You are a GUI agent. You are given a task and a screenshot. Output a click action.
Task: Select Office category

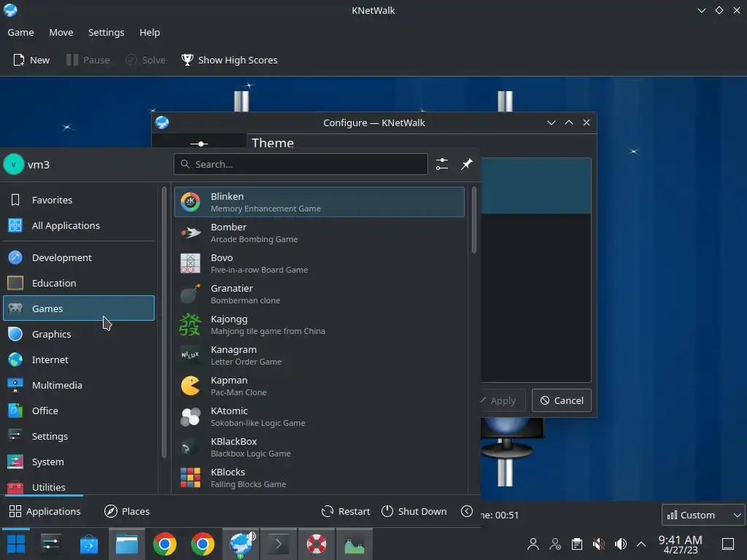pos(79,411)
